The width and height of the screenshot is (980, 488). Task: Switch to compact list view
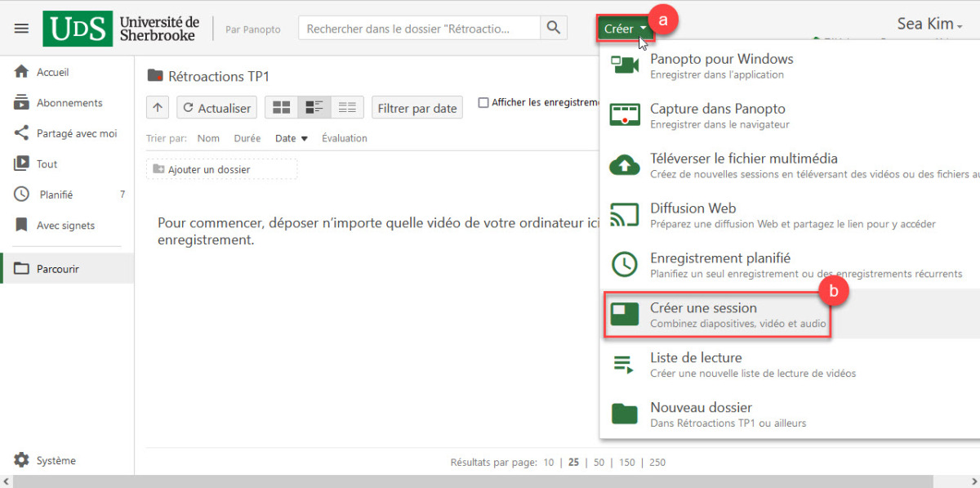point(347,108)
